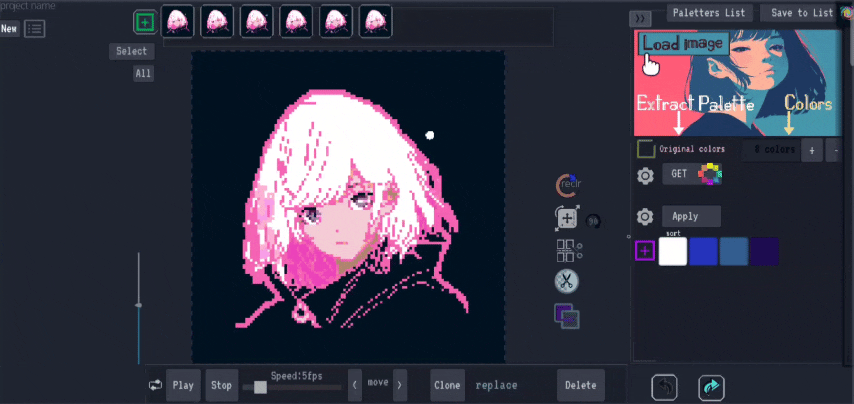Image resolution: width=854 pixels, height=404 pixels.
Task: Click the purple add color plus icon
Action: pyautogui.click(x=645, y=251)
